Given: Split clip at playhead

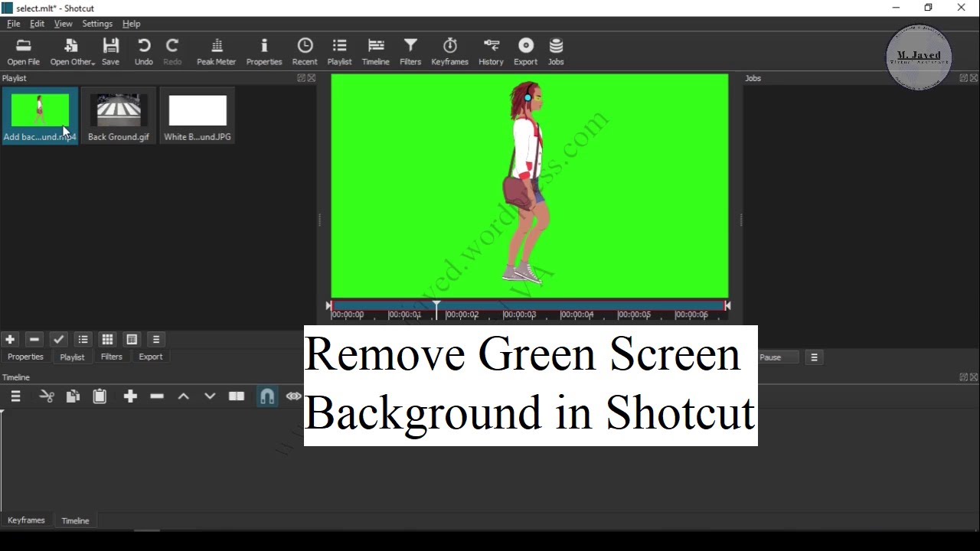Looking at the screenshot, I should [x=237, y=396].
